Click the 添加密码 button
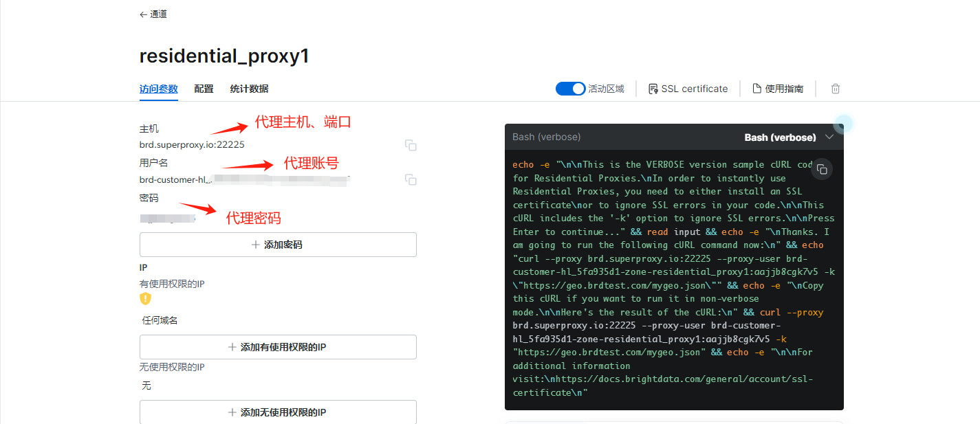Viewport: 980px width, 424px height. tap(278, 245)
